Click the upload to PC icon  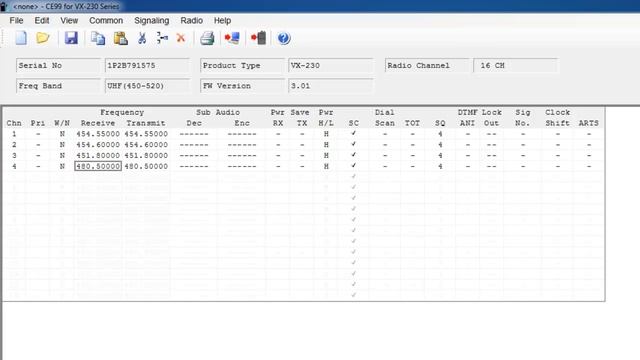pos(232,38)
